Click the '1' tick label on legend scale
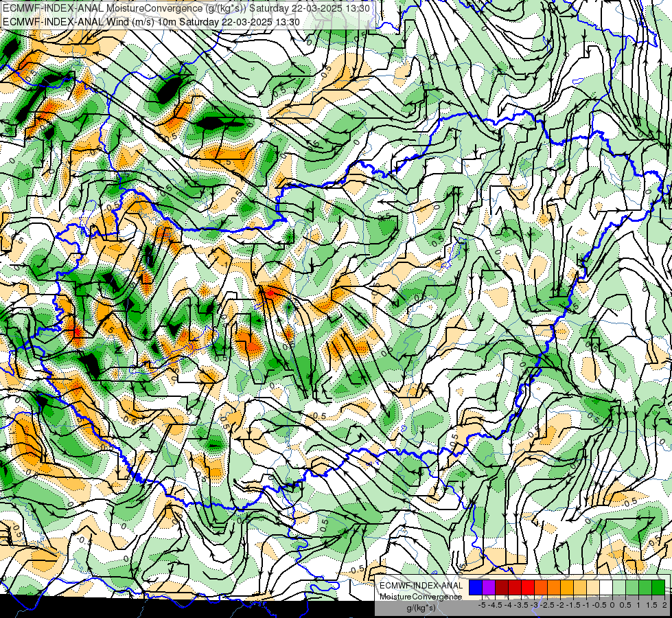The image size is (672, 618). [x=638, y=605]
